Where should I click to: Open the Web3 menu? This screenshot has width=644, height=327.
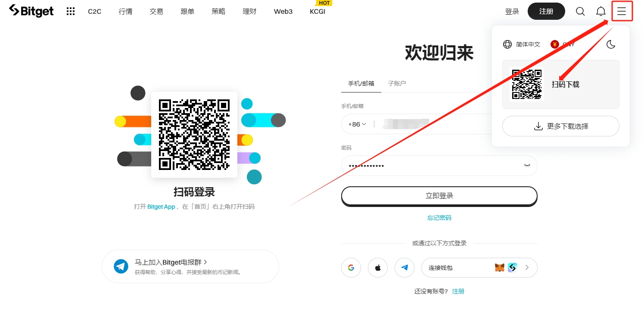[283, 12]
